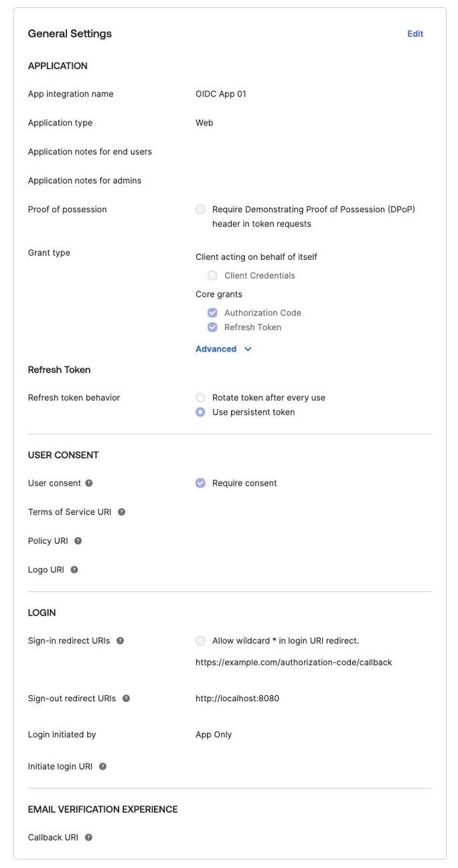Uncheck the Require consent checkbox
Viewport: 458px width, 868px height.
click(x=200, y=483)
